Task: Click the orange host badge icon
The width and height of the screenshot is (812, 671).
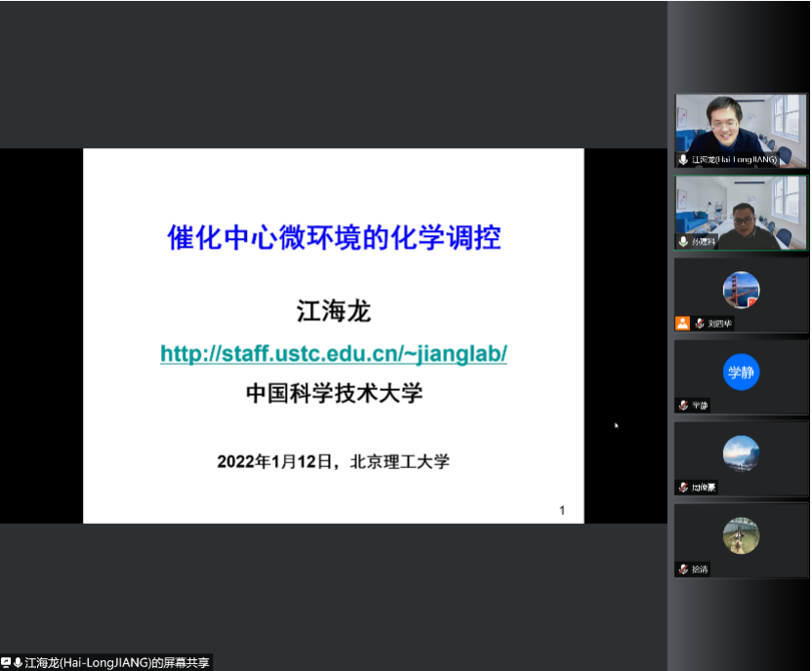Action: click(x=682, y=323)
